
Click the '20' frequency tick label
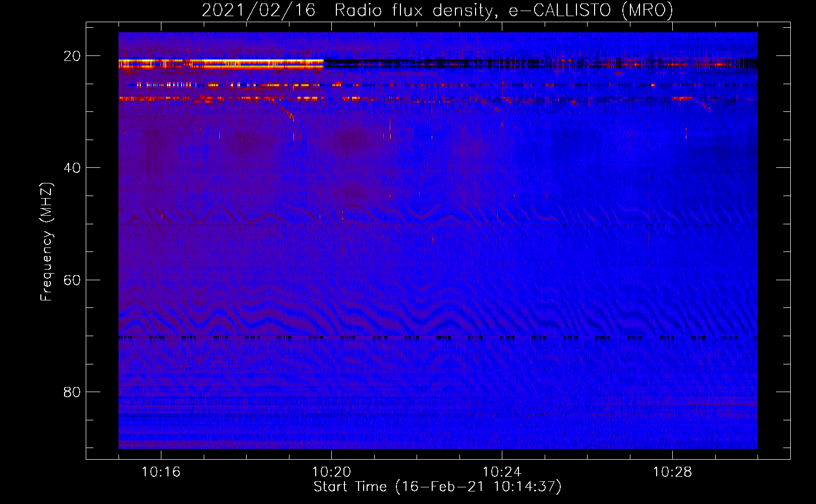(x=72, y=56)
